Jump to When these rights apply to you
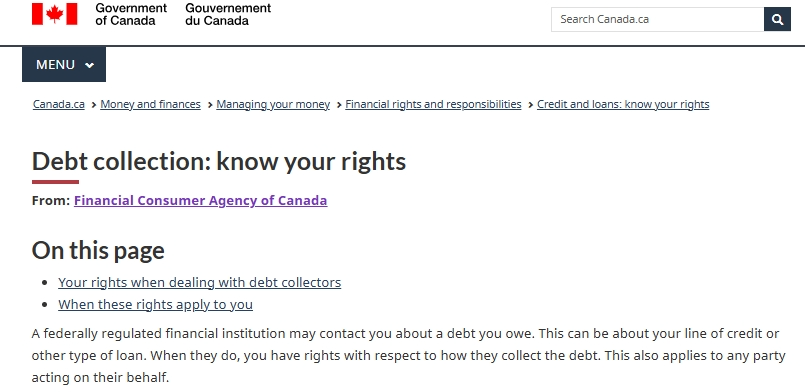Screen dimensions: 805x392 [155, 304]
